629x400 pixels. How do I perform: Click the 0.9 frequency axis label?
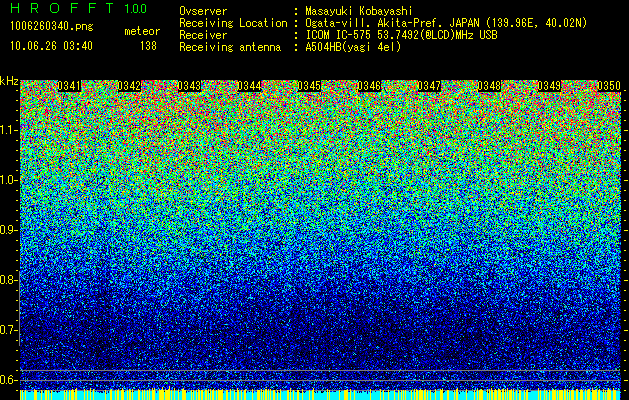(x=9, y=230)
